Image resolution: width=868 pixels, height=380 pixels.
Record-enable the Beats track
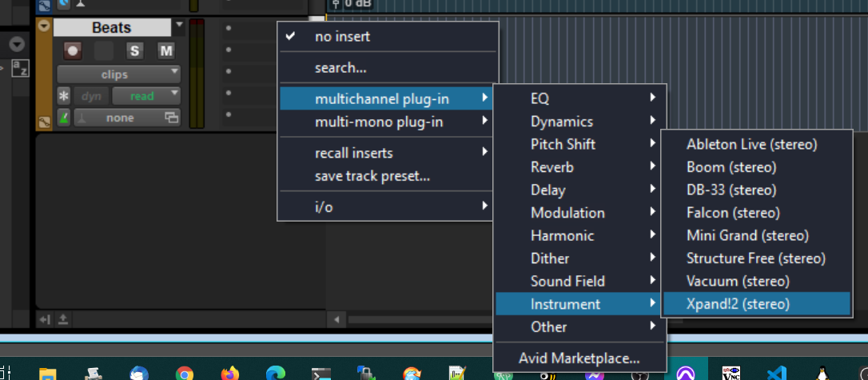pyautogui.click(x=74, y=51)
